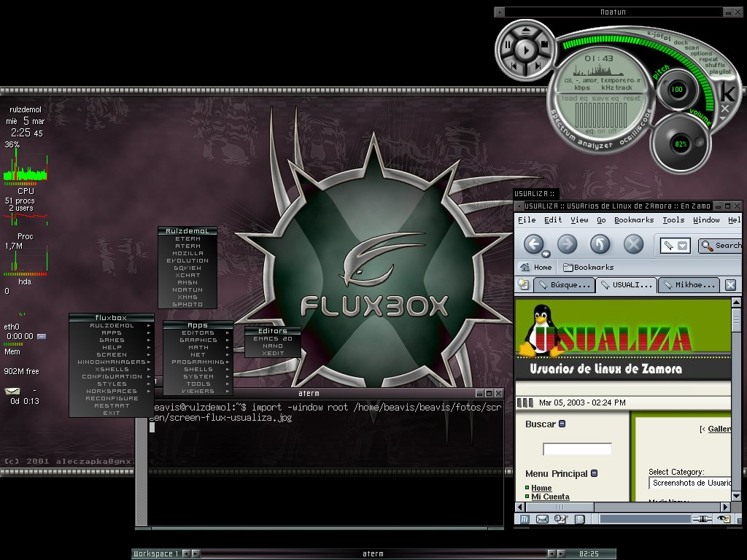
Task: Open the Select Category dropdown
Action: tap(690, 483)
